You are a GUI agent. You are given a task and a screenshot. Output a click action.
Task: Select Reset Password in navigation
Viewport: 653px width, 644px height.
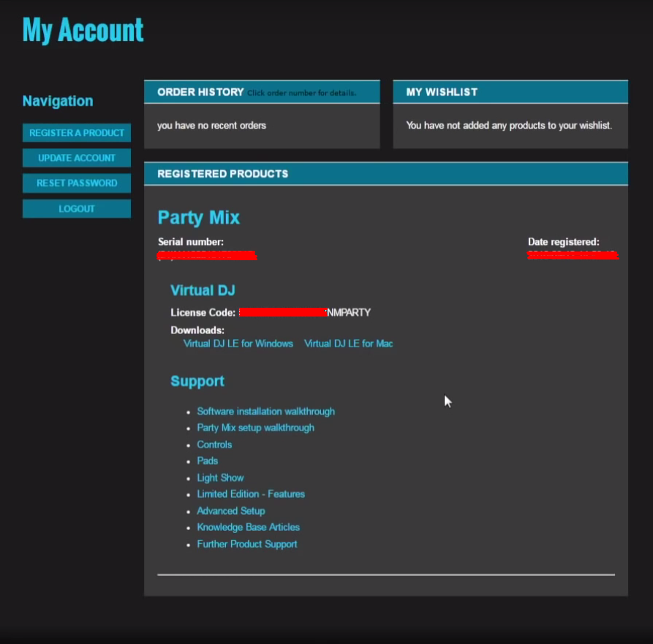click(x=77, y=183)
